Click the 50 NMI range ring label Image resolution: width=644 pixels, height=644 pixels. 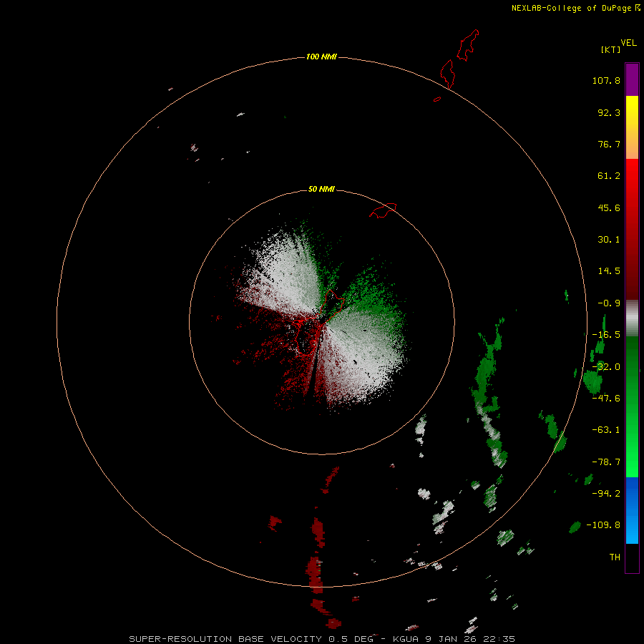pos(321,189)
